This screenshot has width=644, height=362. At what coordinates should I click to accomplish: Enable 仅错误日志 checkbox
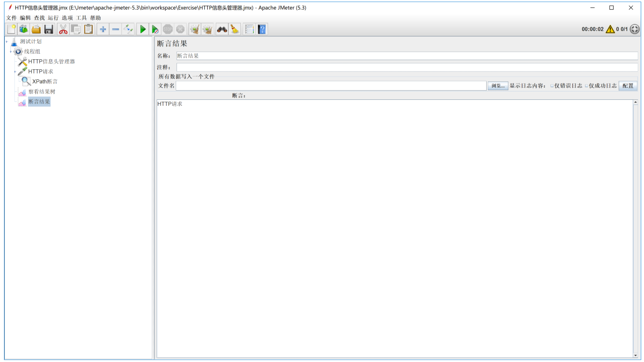click(552, 85)
